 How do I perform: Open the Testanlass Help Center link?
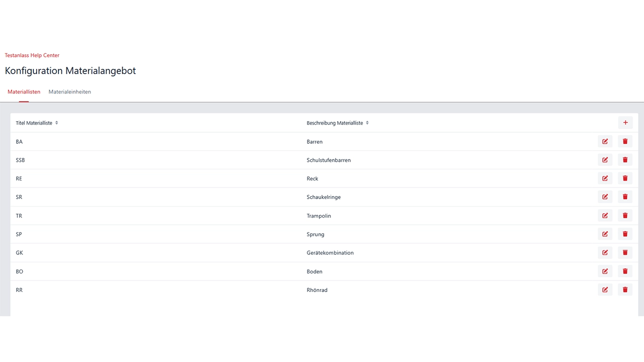pos(32,55)
